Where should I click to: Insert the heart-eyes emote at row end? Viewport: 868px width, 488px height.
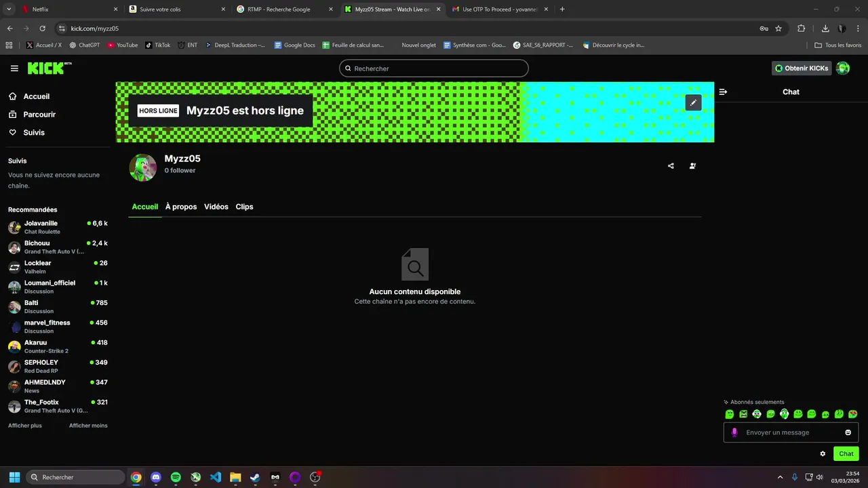click(x=853, y=414)
